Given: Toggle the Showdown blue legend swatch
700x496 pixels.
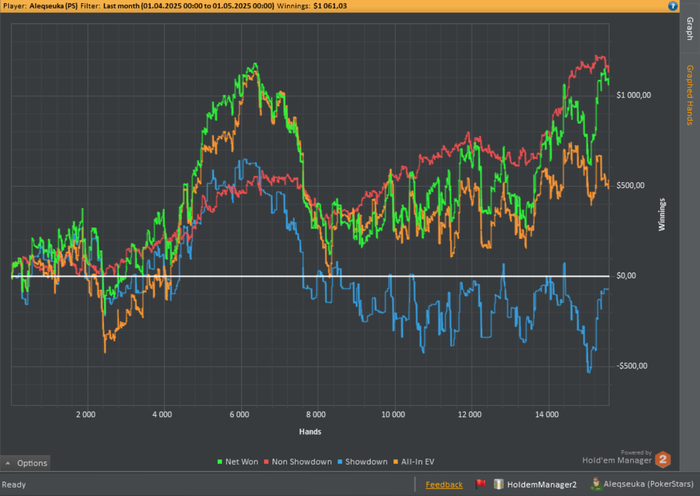Looking at the screenshot, I should tap(340, 462).
